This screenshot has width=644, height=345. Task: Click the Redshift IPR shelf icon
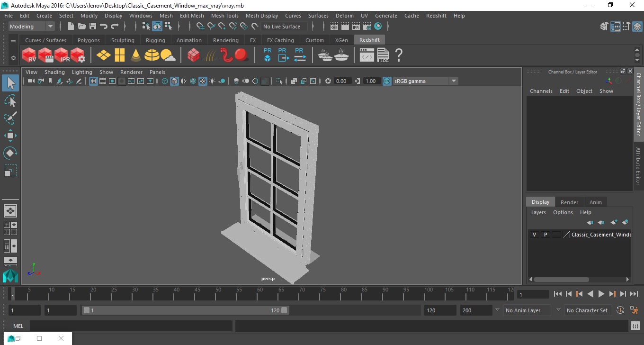pyautogui.click(x=62, y=55)
